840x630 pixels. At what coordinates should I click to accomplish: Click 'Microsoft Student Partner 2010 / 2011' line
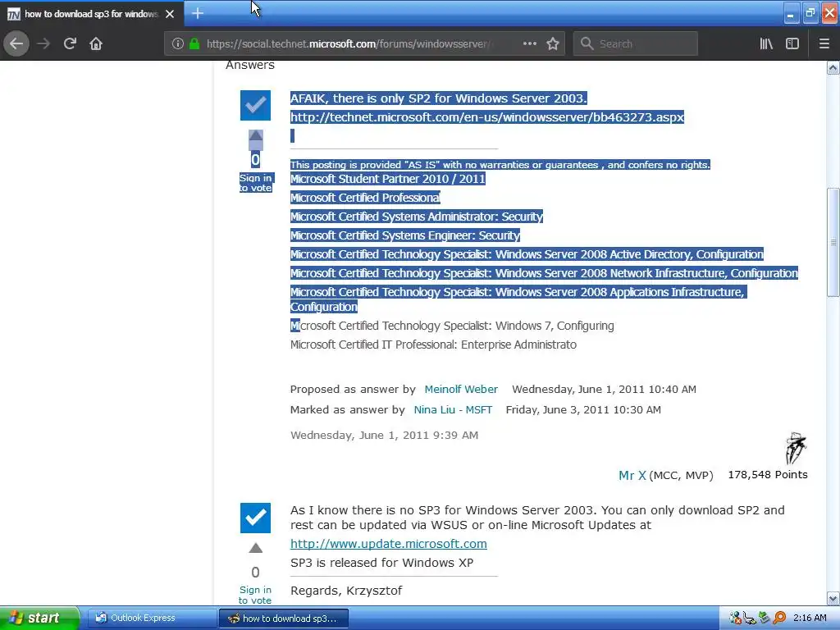[387, 179]
